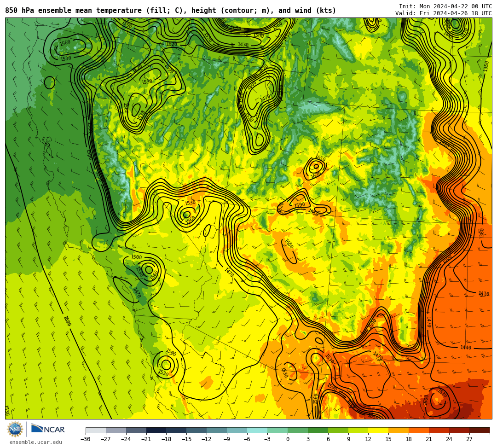Click the −6 colorbar tick label
497x448 pixels.
pos(247,439)
